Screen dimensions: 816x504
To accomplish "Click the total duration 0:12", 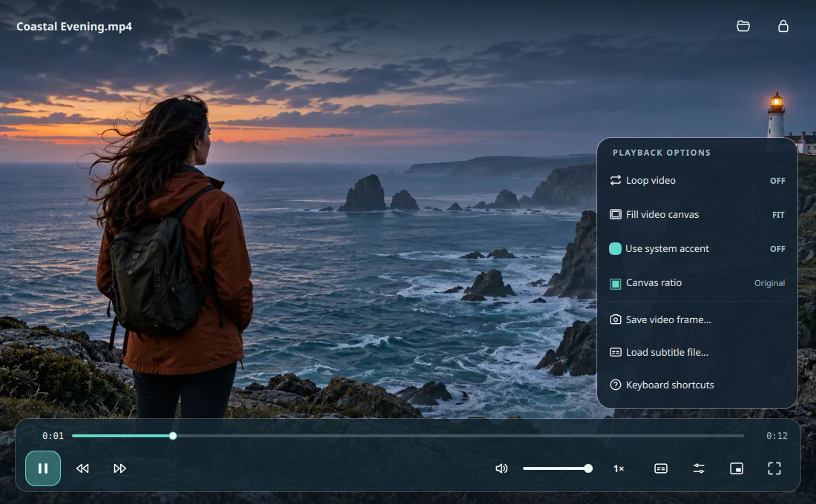I will pos(777,436).
